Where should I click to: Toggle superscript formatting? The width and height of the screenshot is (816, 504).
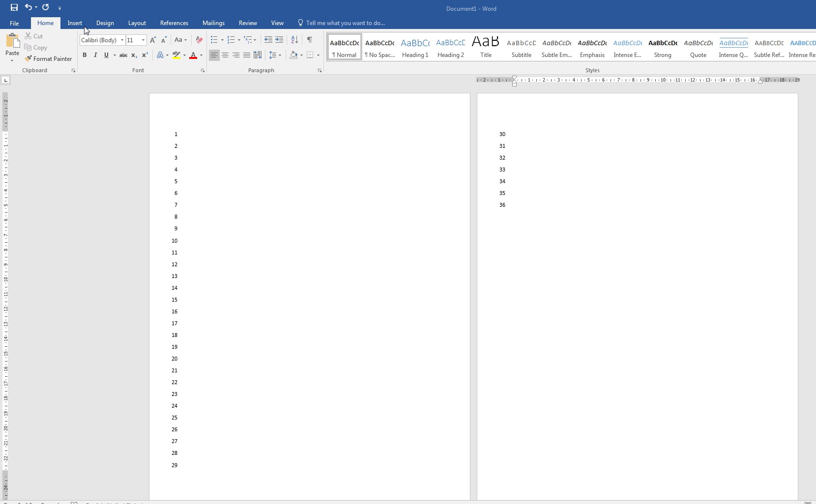click(145, 55)
